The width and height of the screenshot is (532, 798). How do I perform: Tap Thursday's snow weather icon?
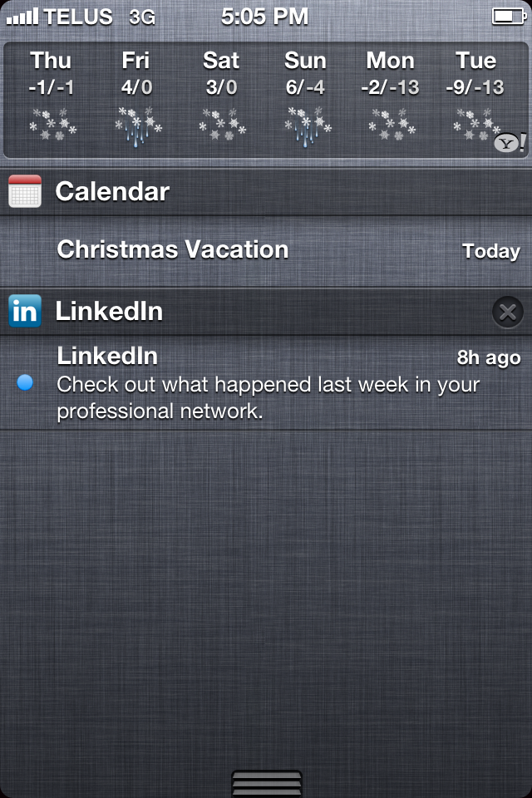click(52, 125)
